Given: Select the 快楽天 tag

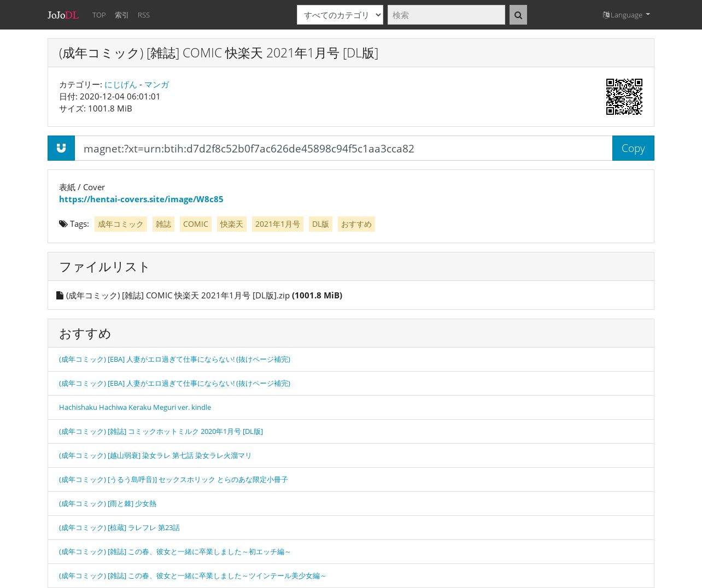Looking at the screenshot, I should pyautogui.click(x=232, y=224).
